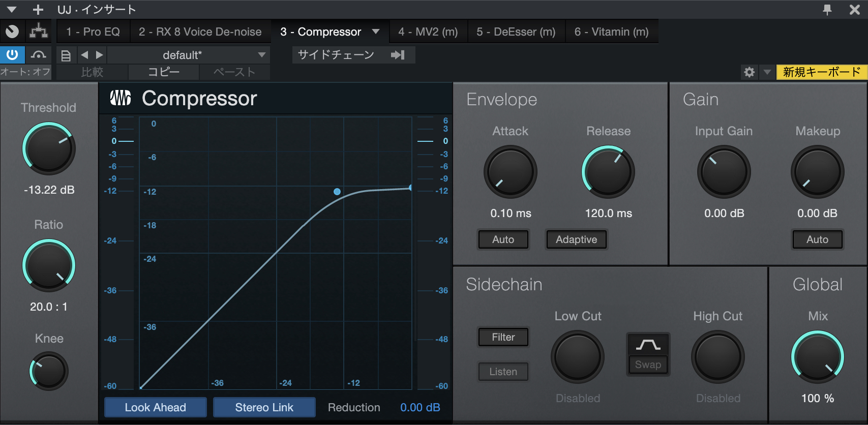
Task: Click the routing view icon beside mix knob
Action: coord(39,32)
